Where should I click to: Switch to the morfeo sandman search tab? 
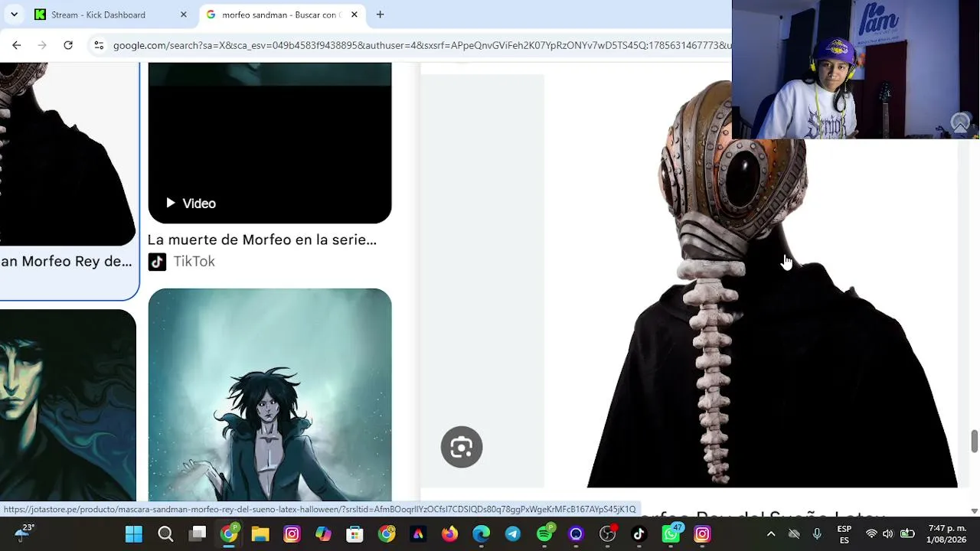[x=282, y=15]
